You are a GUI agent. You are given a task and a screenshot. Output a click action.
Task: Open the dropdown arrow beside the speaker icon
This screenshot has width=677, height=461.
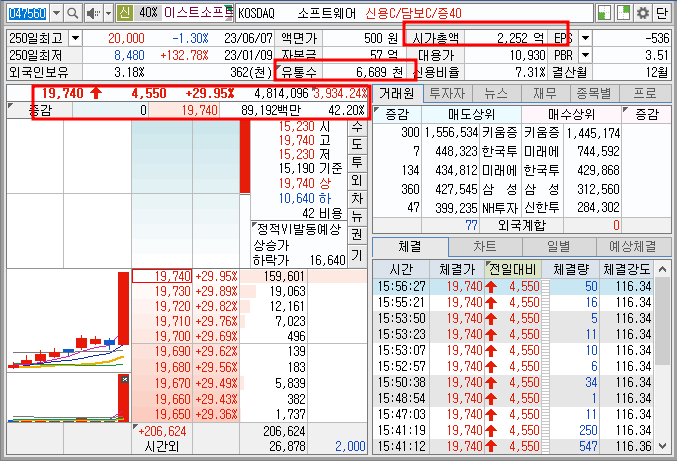pyautogui.click(x=108, y=13)
